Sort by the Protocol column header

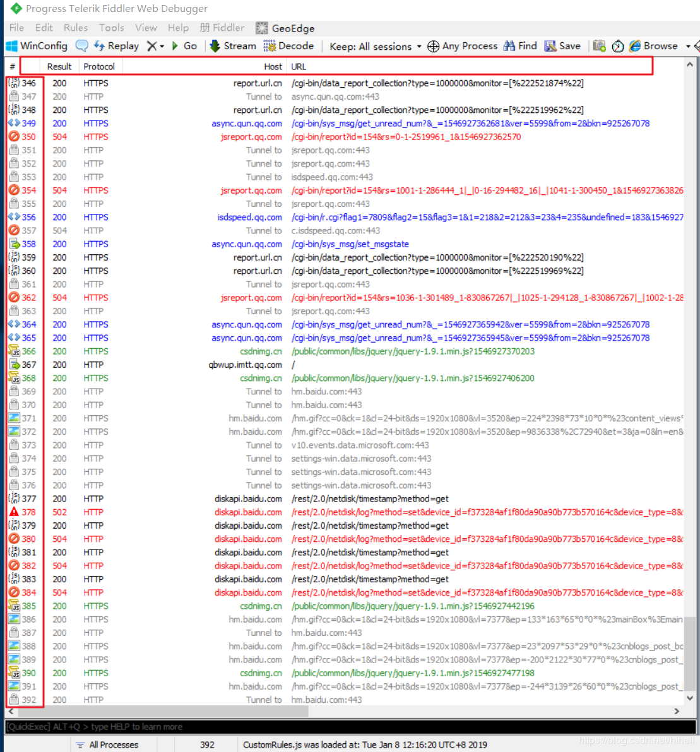(99, 67)
